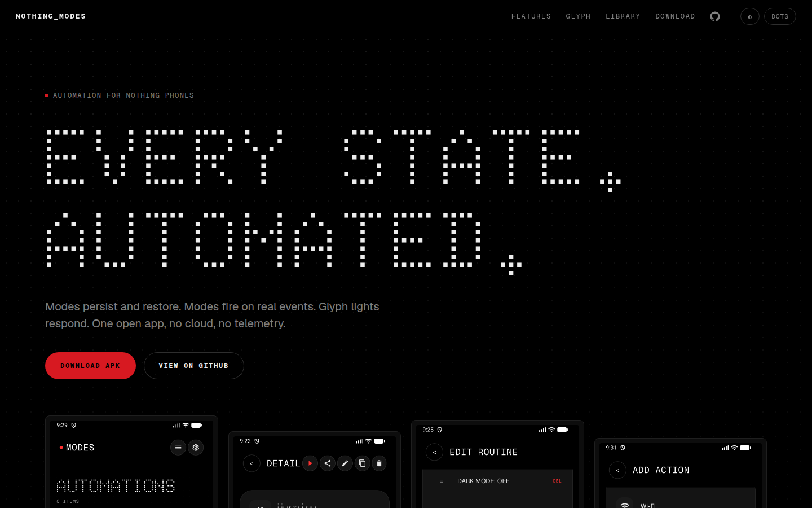
Task: Click the battery icon in the 9:29 phone
Action: 197,425
